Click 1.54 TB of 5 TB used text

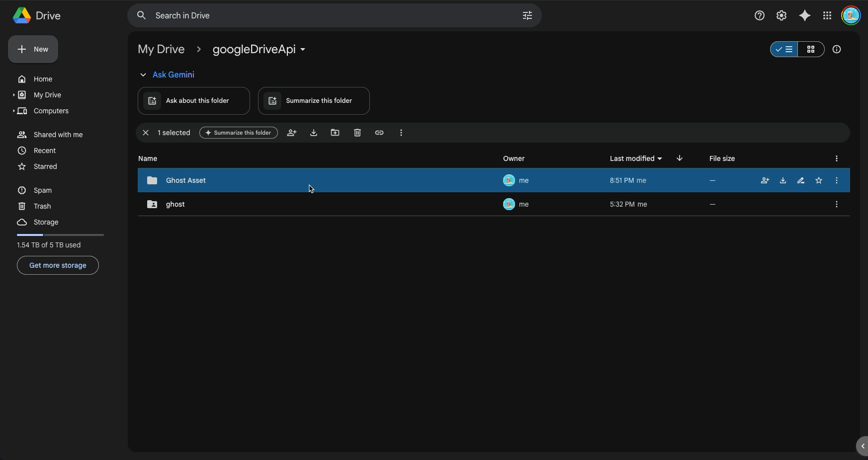click(49, 245)
